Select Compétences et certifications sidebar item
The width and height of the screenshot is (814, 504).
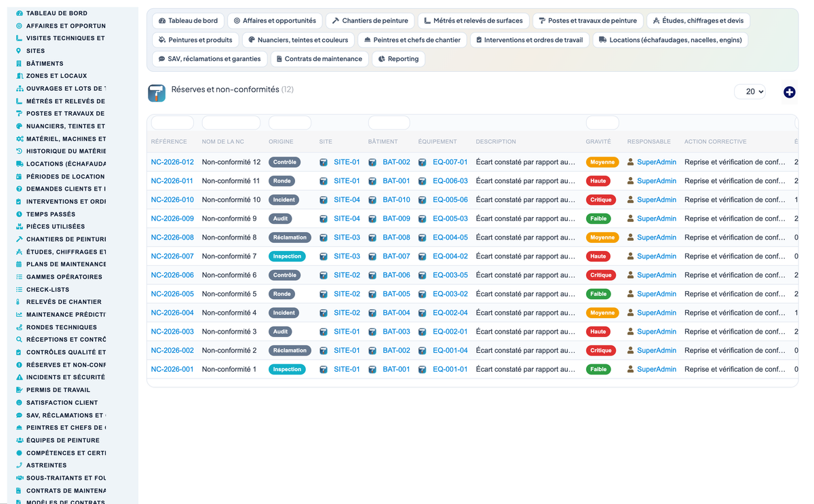coord(61,453)
